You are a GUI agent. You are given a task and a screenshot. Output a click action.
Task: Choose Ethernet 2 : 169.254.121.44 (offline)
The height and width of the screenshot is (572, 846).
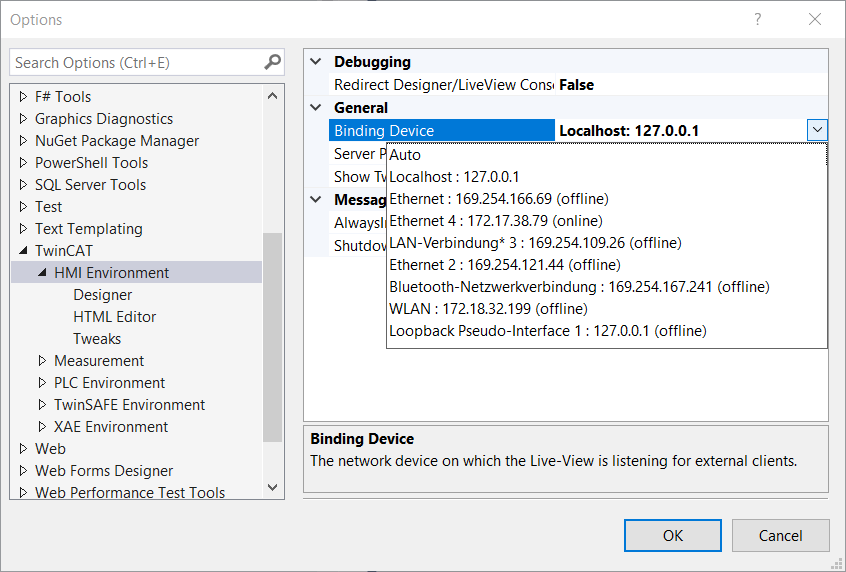607,265
